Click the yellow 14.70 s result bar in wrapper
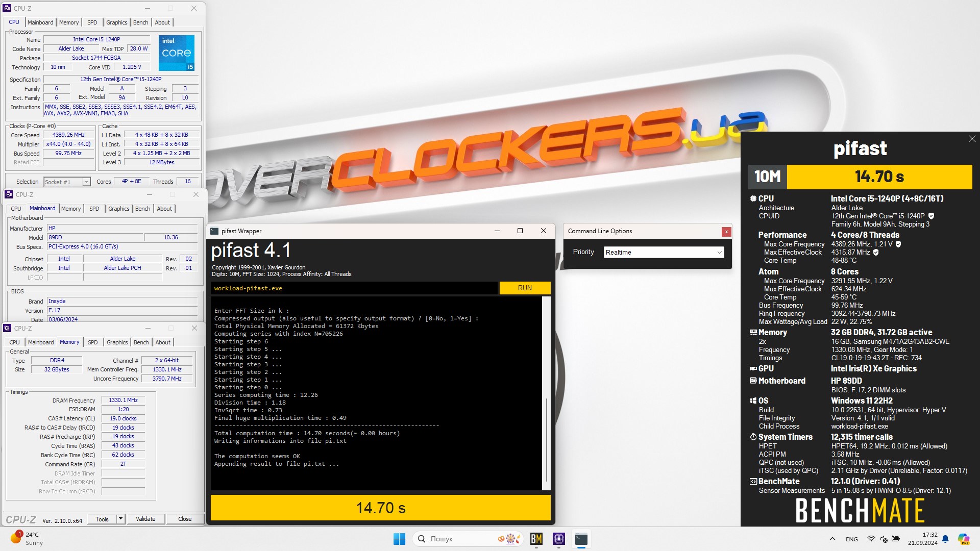980x551 pixels. 380,508
